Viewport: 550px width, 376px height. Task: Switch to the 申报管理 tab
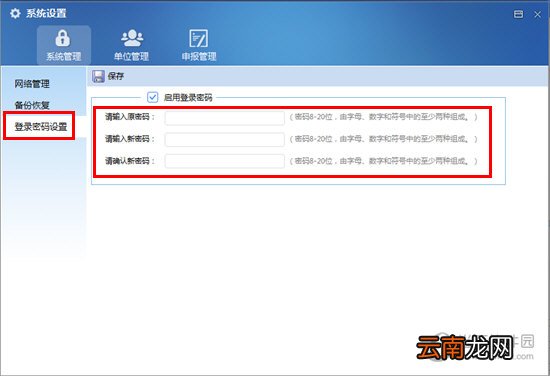(199, 45)
